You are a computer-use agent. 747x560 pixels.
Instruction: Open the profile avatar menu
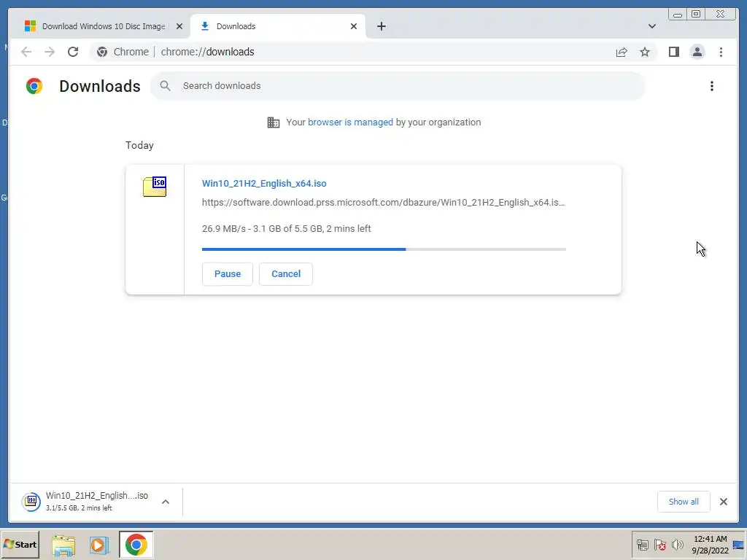697,52
